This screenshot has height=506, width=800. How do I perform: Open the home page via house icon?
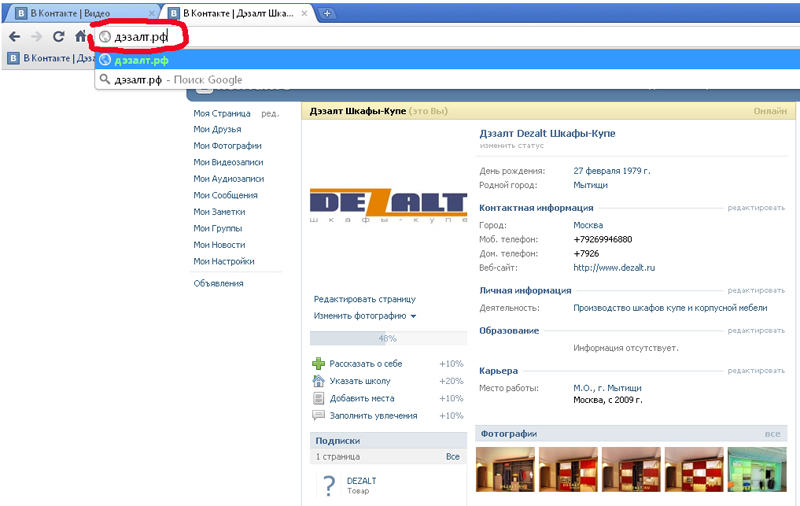81,37
